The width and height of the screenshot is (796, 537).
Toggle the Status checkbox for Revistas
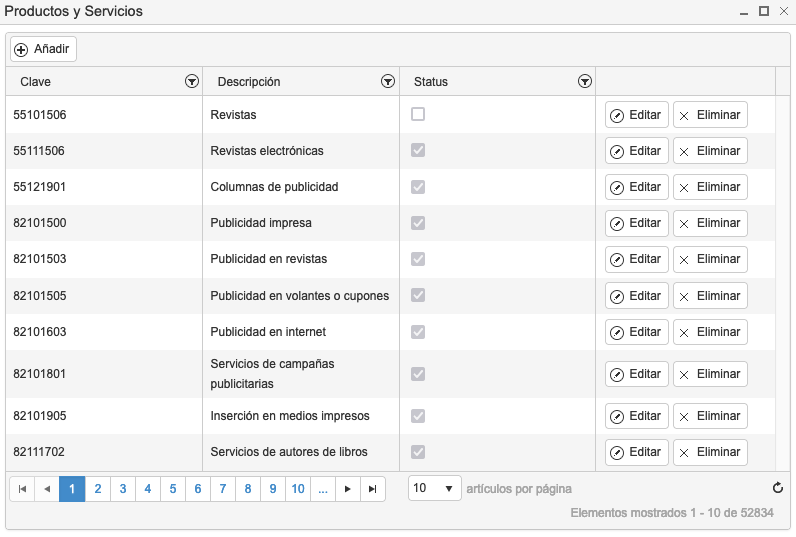[x=418, y=114]
